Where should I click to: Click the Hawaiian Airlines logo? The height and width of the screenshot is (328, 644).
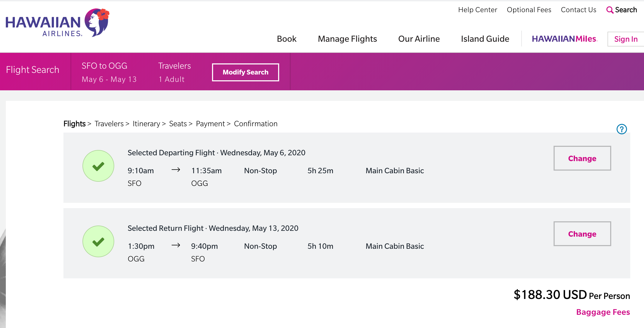57,23
